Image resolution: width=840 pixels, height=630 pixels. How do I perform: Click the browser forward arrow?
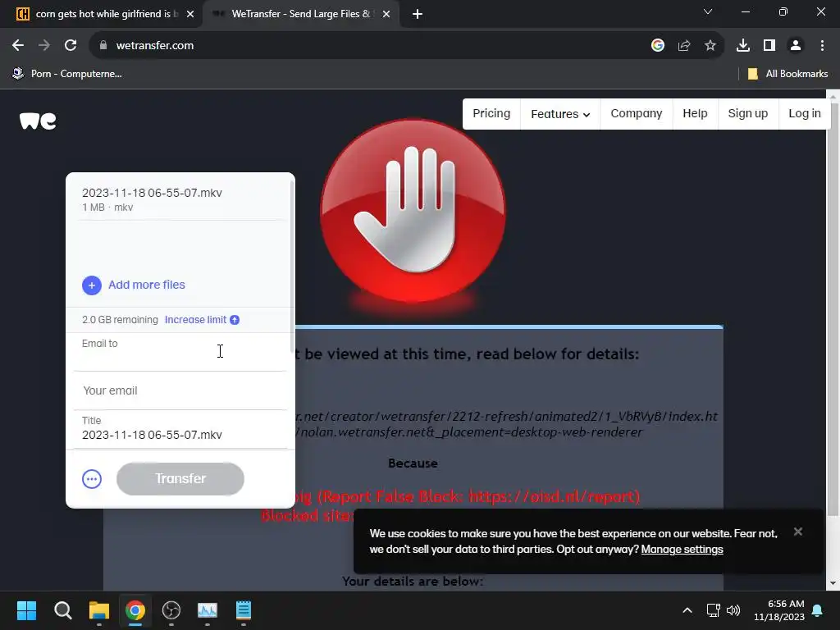[44, 46]
